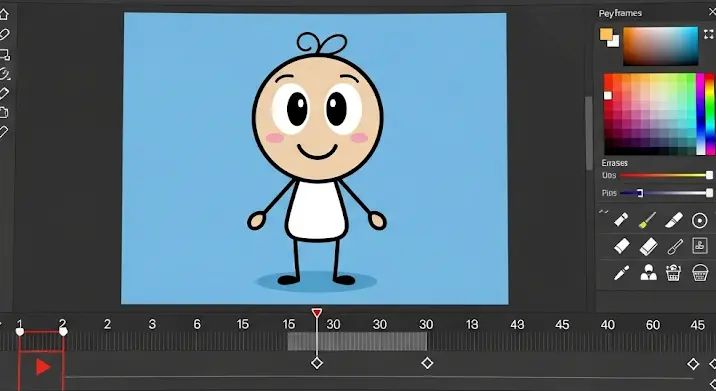Select the large block eraser tool
Screen dimensions: 716x391
[x=648, y=247]
